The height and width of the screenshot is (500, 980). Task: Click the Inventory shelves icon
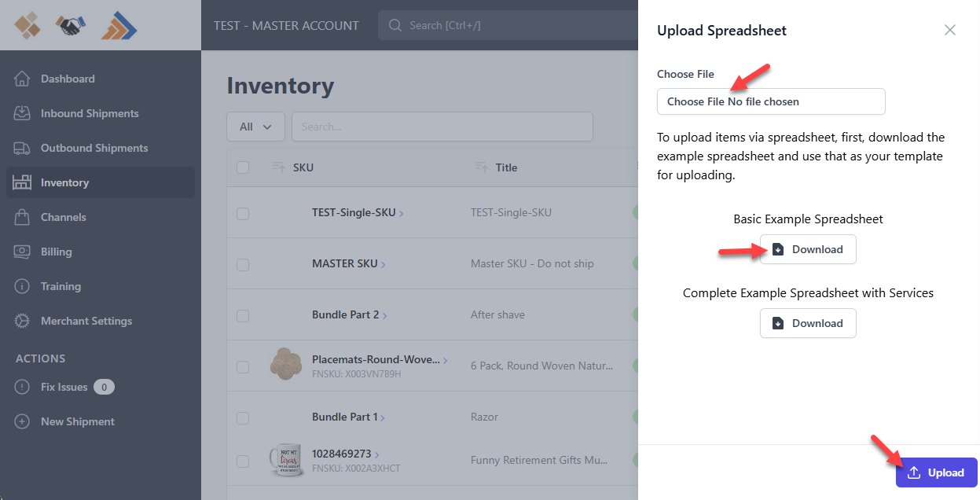click(22, 182)
